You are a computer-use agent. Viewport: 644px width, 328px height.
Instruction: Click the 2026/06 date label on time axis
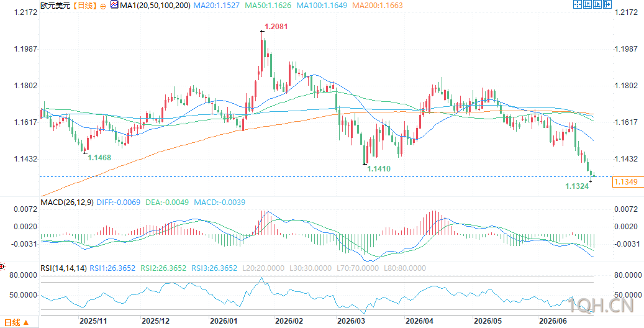point(553,320)
